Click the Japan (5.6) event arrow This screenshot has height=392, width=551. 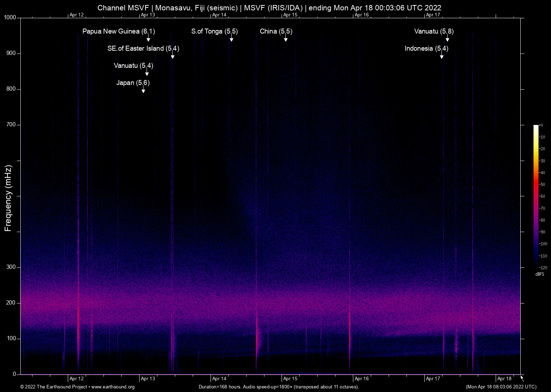coord(143,90)
